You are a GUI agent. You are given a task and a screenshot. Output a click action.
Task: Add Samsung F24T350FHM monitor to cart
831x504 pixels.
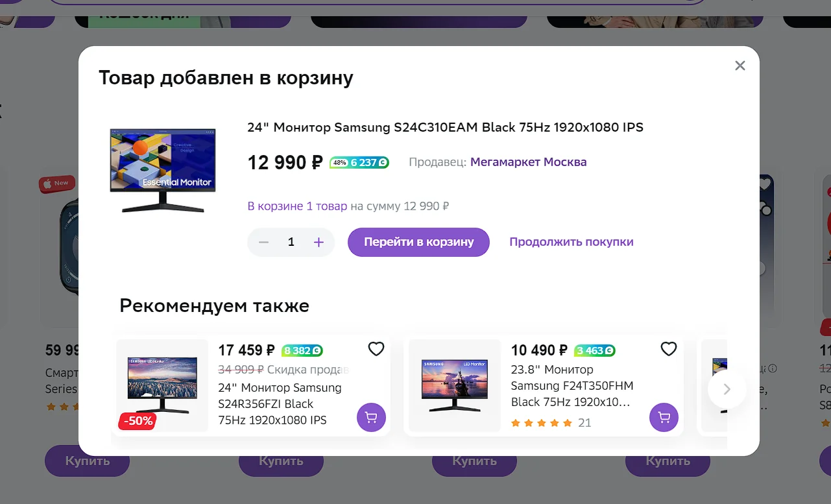tap(664, 417)
